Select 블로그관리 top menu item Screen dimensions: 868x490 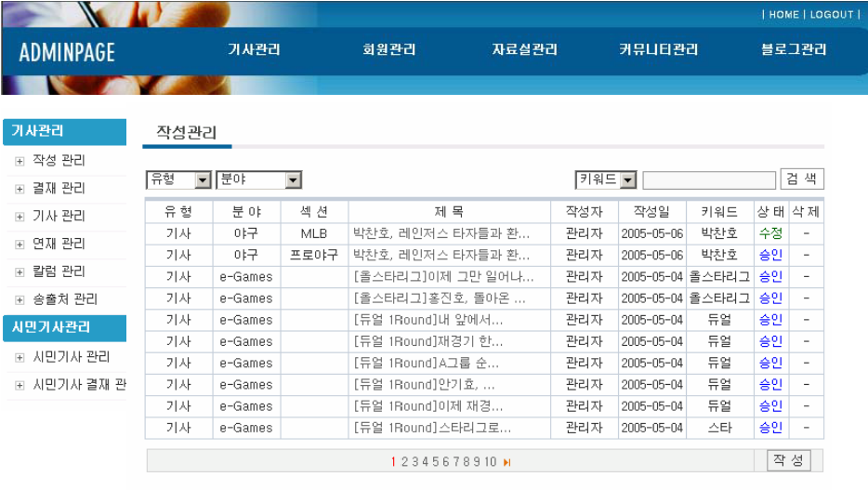click(x=793, y=50)
